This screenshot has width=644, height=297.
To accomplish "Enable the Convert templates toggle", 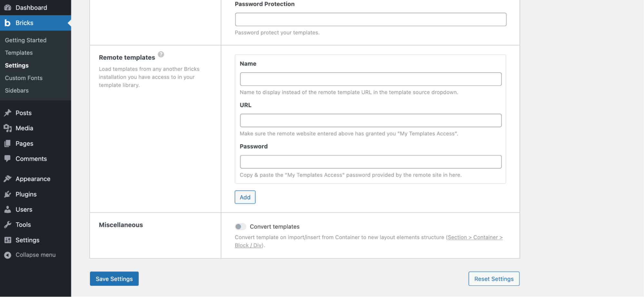I will pyautogui.click(x=240, y=227).
